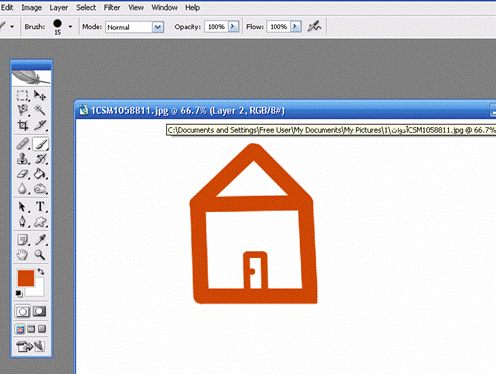496x374 pixels.
Task: Switch to Standard edit mode
Action: (x=23, y=311)
